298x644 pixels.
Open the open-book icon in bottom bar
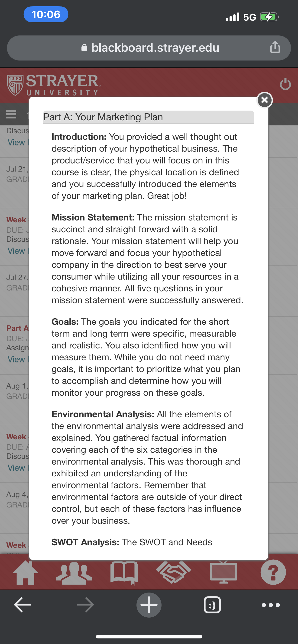point(124,573)
